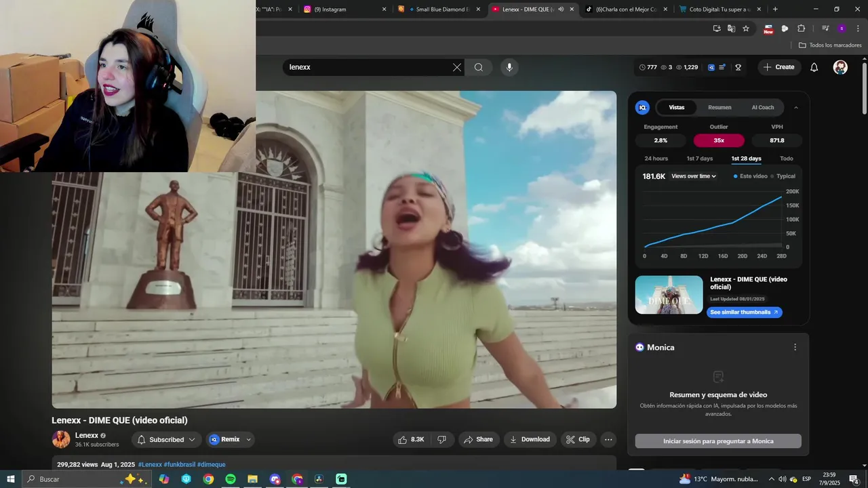Open a new browser tab with plus
This screenshot has width=868, height=488.
pos(775,9)
